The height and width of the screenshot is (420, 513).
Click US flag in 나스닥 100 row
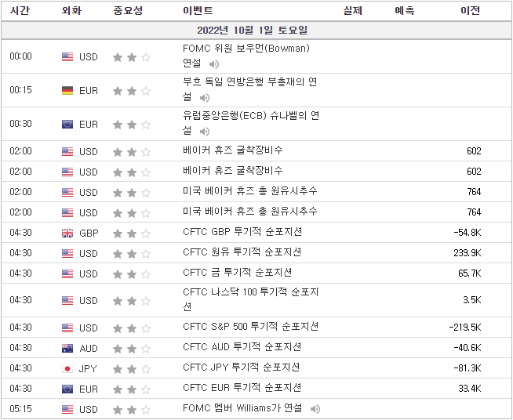click(67, 300)
